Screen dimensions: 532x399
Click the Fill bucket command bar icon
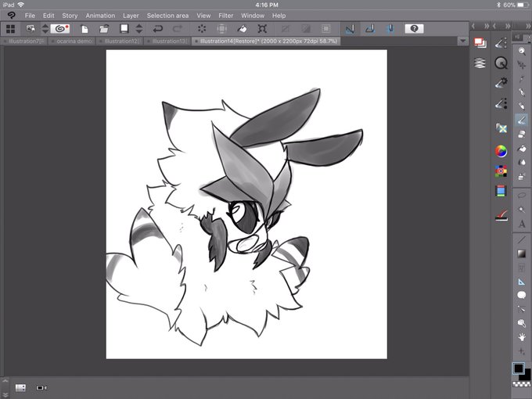(243, 29)
